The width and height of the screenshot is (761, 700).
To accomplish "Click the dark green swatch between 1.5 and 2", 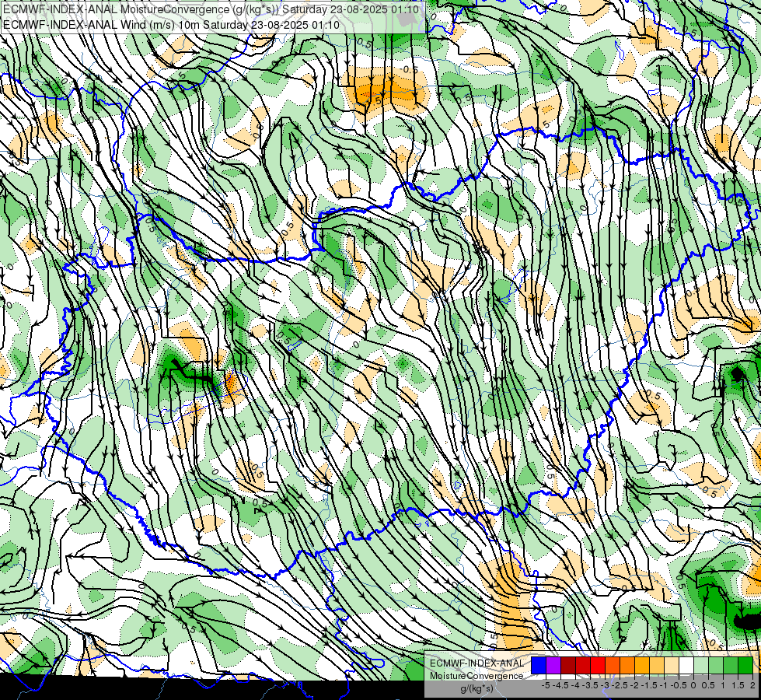I will 745,665.
